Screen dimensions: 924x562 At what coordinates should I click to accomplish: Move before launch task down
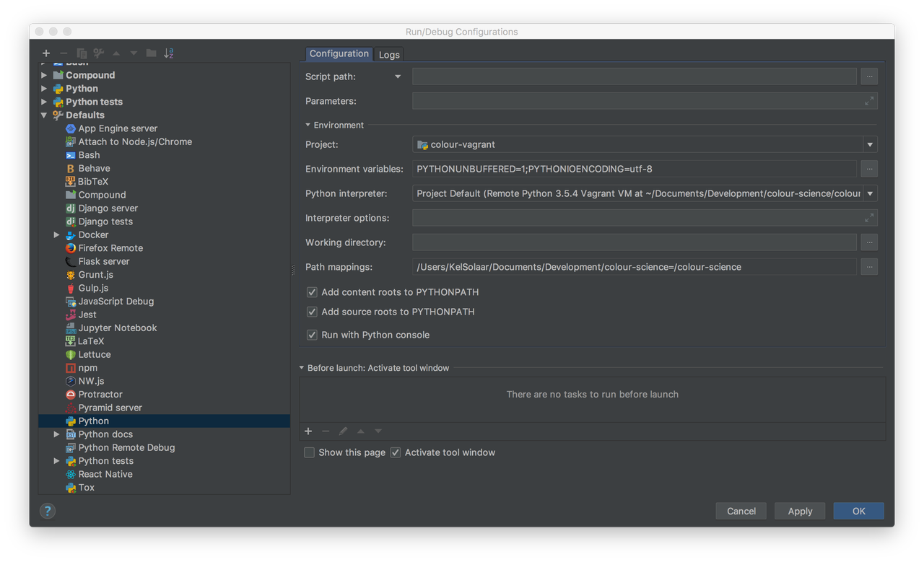click(x=378, y=431)
